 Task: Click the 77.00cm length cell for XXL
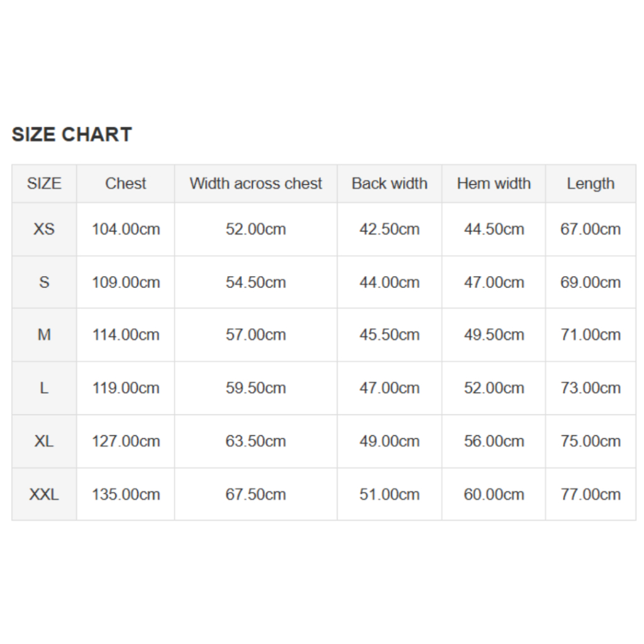pyautogui.click(x=591, y=494)
